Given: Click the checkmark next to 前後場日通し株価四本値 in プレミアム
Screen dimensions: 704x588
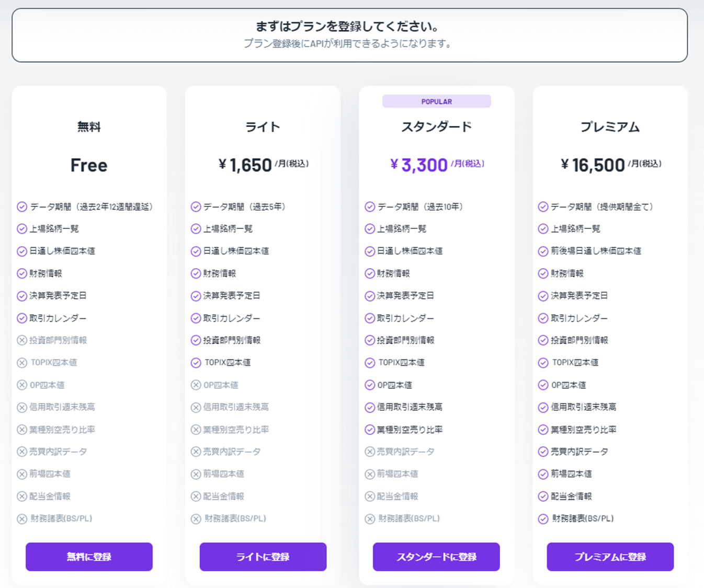Looking at the screenshot, I should pos(542,251).
